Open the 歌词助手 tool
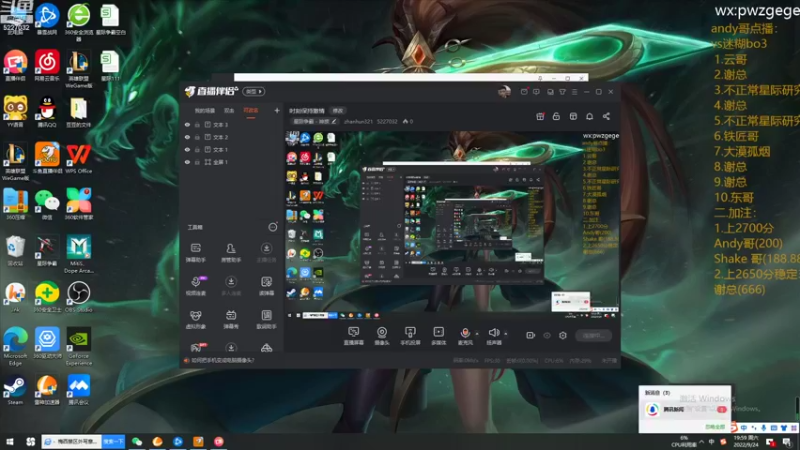 pyautogui.click(x=266, y=319)
